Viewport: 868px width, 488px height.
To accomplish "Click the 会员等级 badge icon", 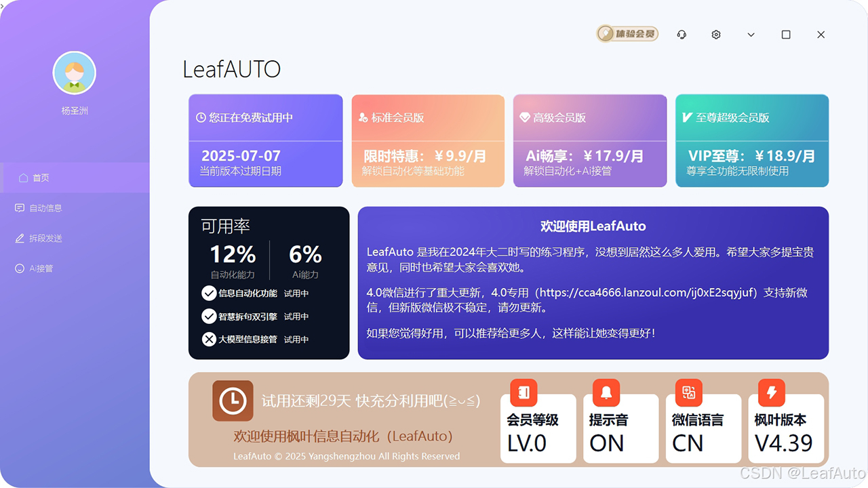I will [522, 392].
